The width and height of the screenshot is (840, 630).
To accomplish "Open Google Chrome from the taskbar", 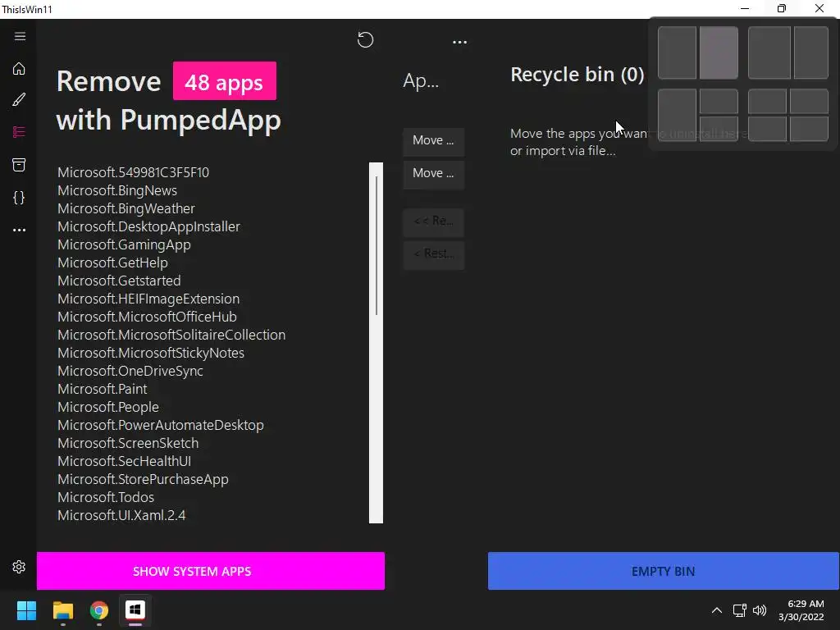I will tap(99, 610).
